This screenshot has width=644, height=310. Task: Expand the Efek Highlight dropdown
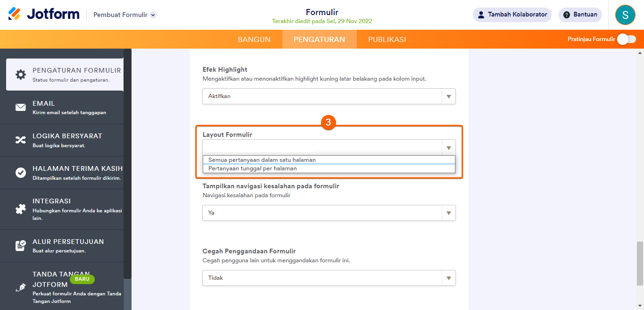(x=329, y=96)
